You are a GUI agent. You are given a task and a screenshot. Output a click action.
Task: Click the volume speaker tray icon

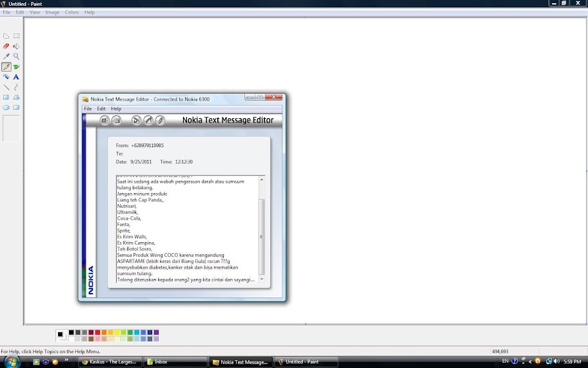[x=556, y=362]
